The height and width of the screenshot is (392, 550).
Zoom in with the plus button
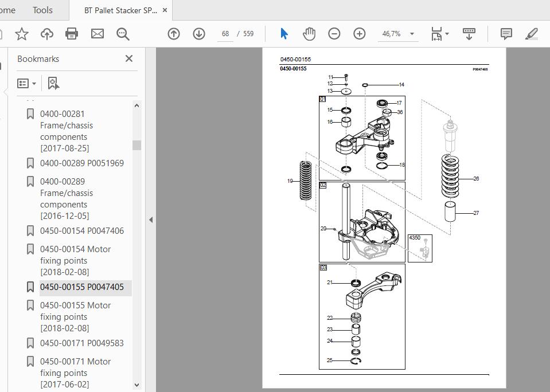click(x=359, y=34)
